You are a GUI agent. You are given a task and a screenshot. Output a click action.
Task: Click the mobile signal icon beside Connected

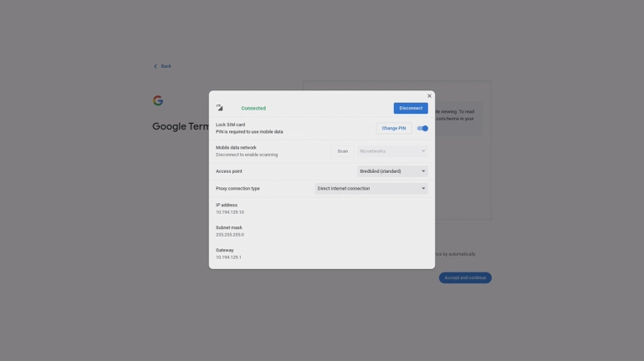219,108
